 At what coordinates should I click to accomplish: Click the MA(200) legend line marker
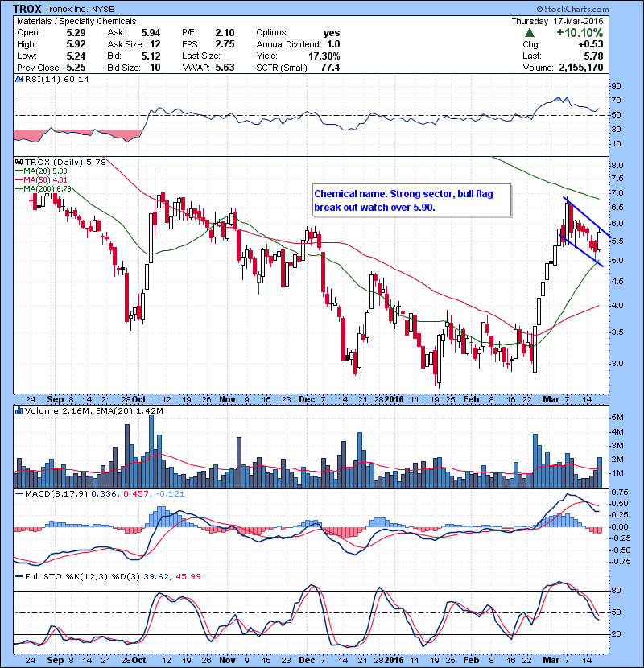[x=19, y=188]
